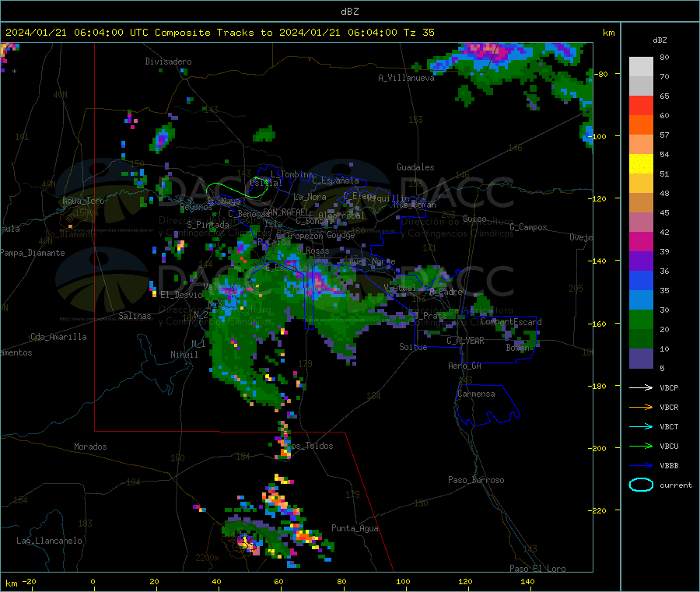Screen dimensions: 700x592
Task: Click the VBCU legend label
Action: (x=669, y=446)
